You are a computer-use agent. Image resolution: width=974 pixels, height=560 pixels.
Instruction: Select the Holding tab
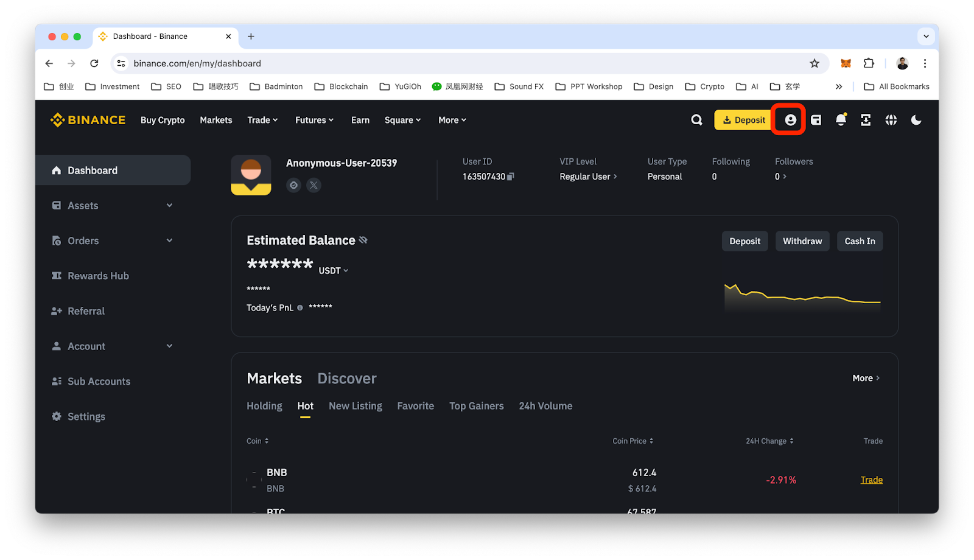pyautogui.click(x=264, y=406)
